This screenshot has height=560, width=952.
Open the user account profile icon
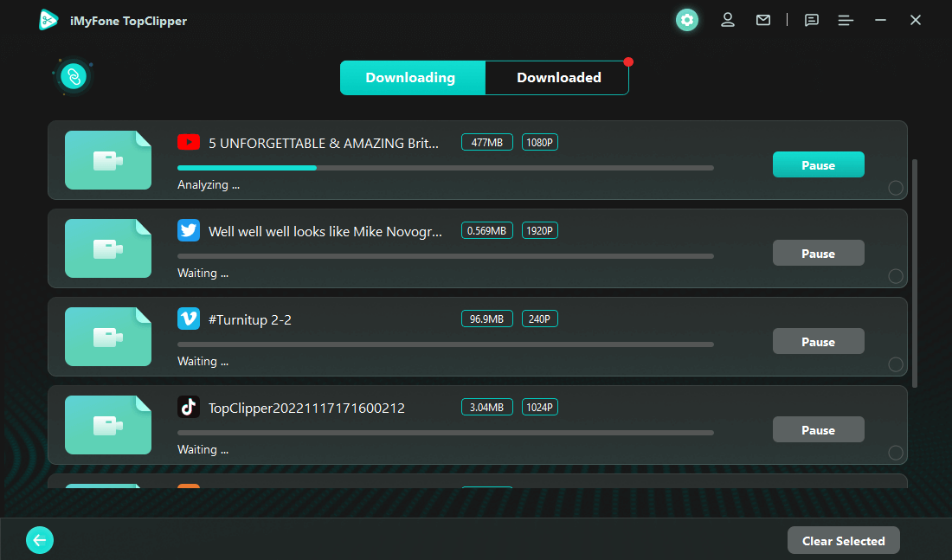728,20
